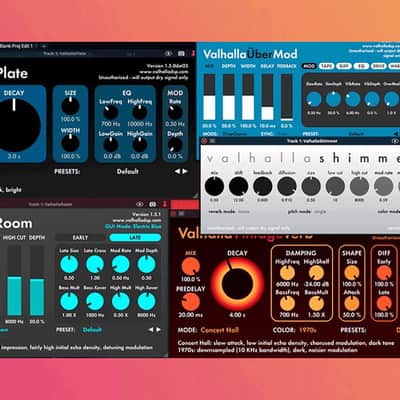Click the DECAY knob in Valhalla Plate

point(15,125)
